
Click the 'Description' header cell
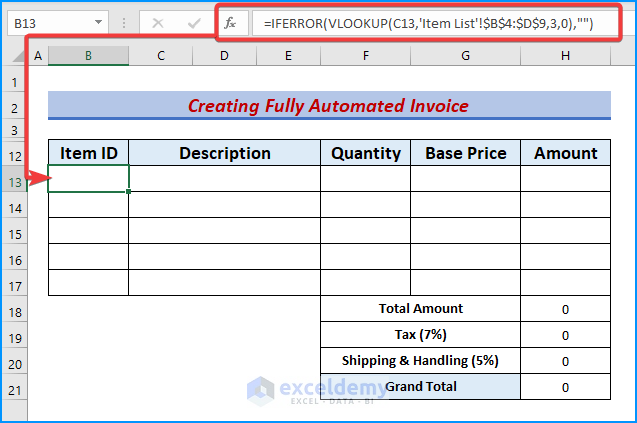tap(225, 153)
